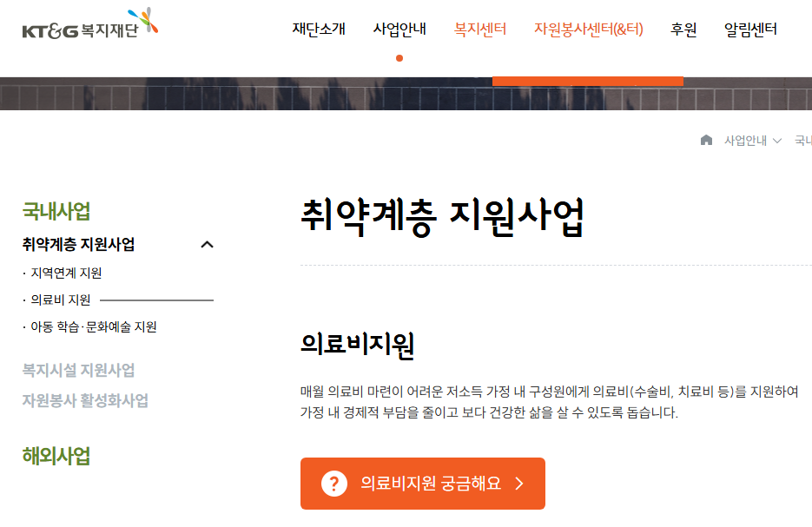
Task: Open 의료비 지원 submenu item
Action: coord(60,300)
